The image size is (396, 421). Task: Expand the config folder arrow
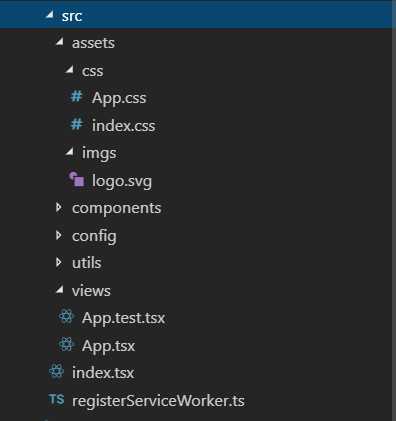pos(59,235)
